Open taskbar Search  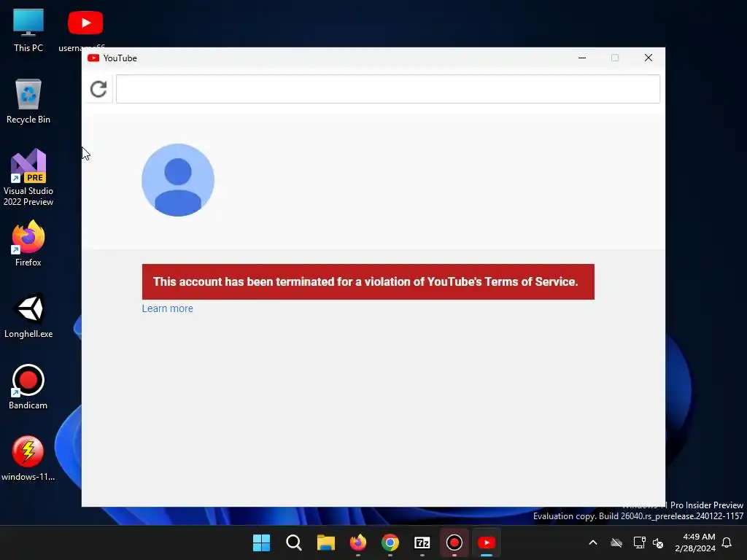(294, 542)
